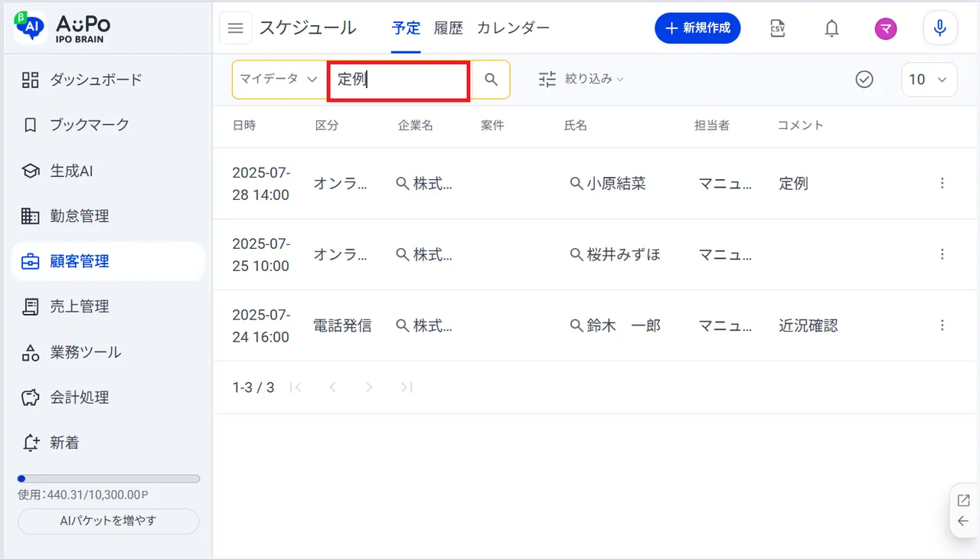Open 勤怠管理 in the sidebar

click(x=109, y=216)
